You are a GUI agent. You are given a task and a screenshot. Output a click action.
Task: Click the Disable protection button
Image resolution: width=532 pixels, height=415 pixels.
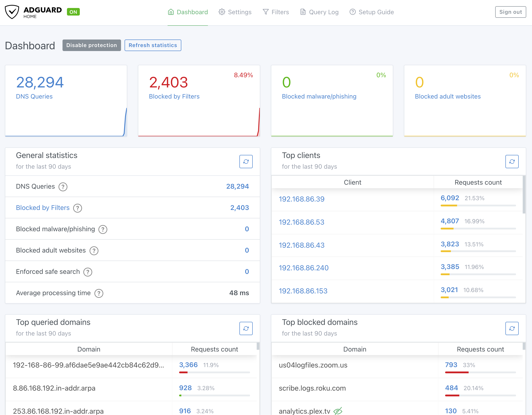coord(92,45)
